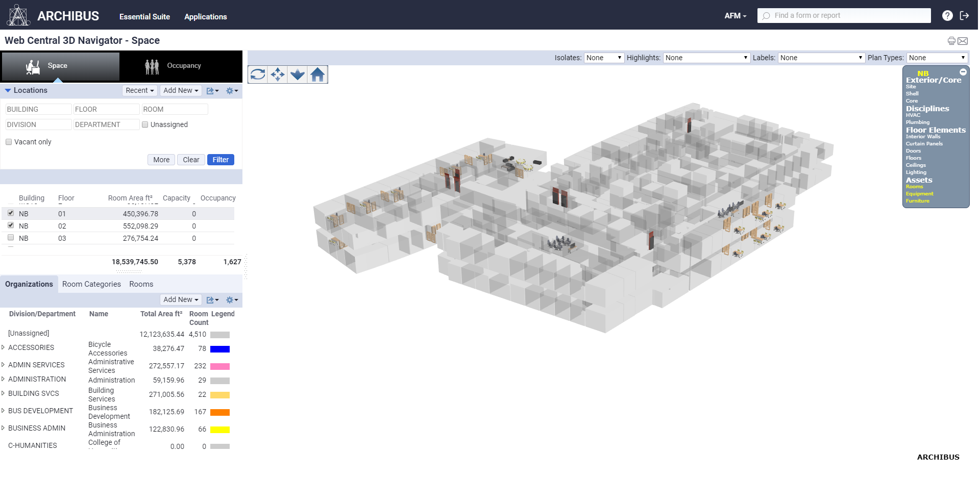Collapse the NB layers panel with minus icon
The image size is (980, 478).
(x=963, y=72)
